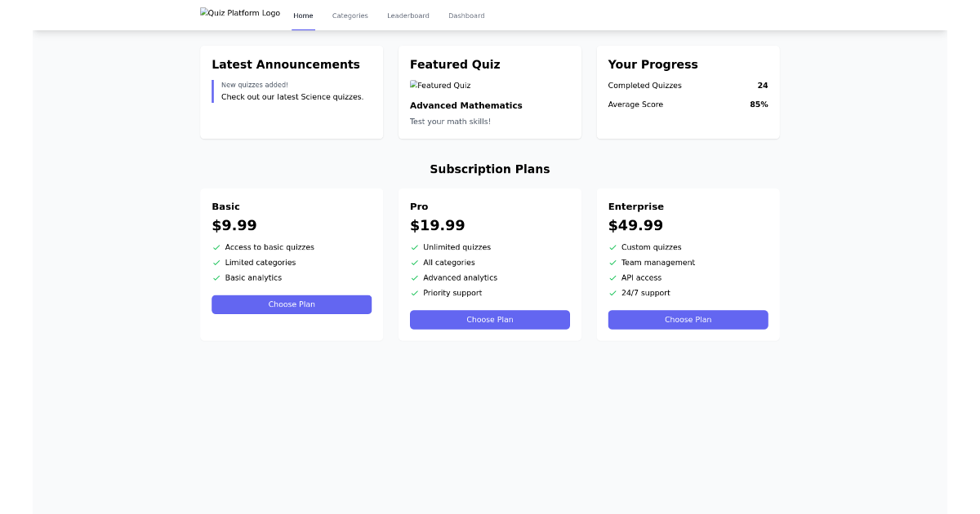Viewport: 980px width, 514px height.
Task: Choose the Enterprise subscription plan
Action: coord(688,320)
